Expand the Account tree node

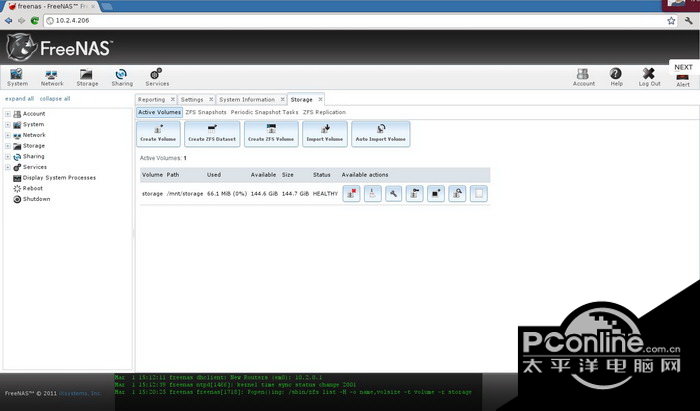click(x=8, y=114)
